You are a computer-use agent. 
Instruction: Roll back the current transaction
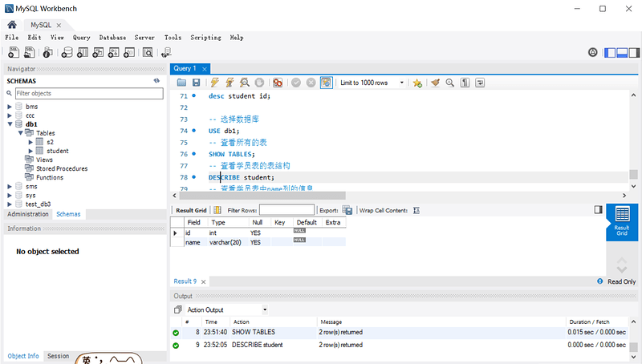pyautogui.click(x=311, y=83)
